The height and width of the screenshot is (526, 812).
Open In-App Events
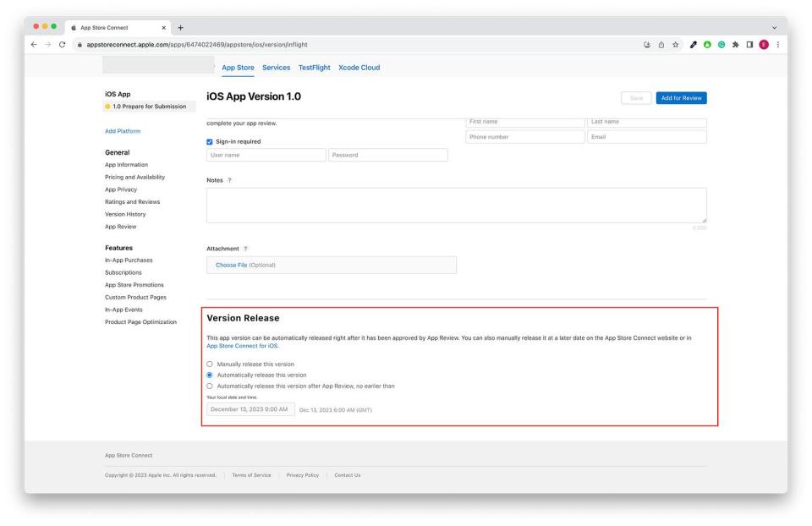tap(123, 310)
